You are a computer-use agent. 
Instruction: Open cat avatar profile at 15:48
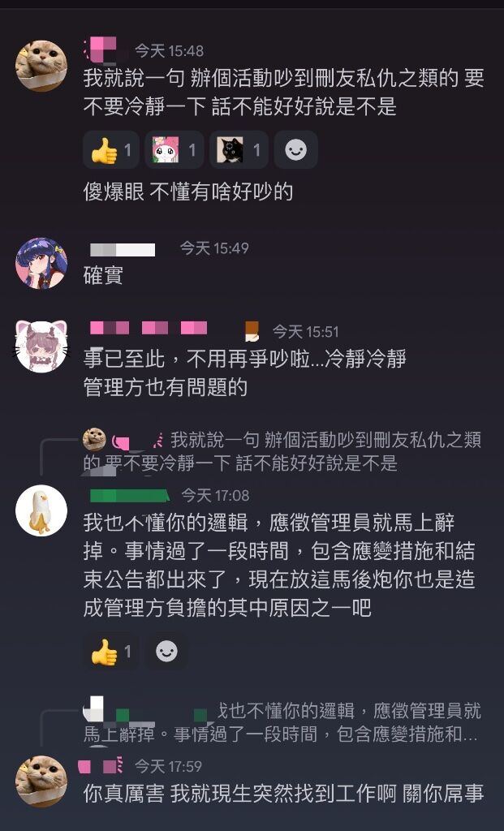[41, 66]
